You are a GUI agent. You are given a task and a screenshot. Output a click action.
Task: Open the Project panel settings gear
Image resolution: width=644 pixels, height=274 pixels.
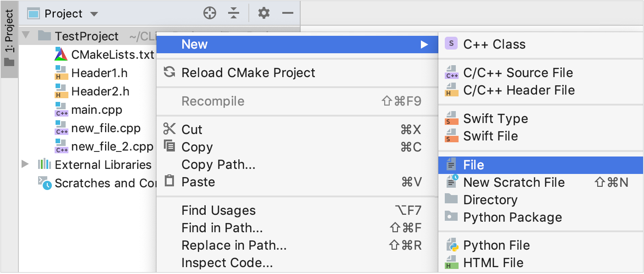(x=263, y=13)
